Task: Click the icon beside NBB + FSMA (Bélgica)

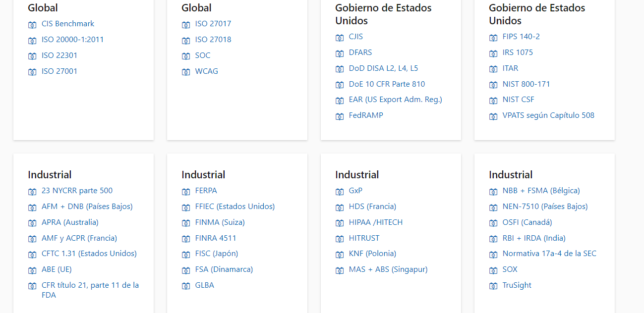Action: [493, 192]
